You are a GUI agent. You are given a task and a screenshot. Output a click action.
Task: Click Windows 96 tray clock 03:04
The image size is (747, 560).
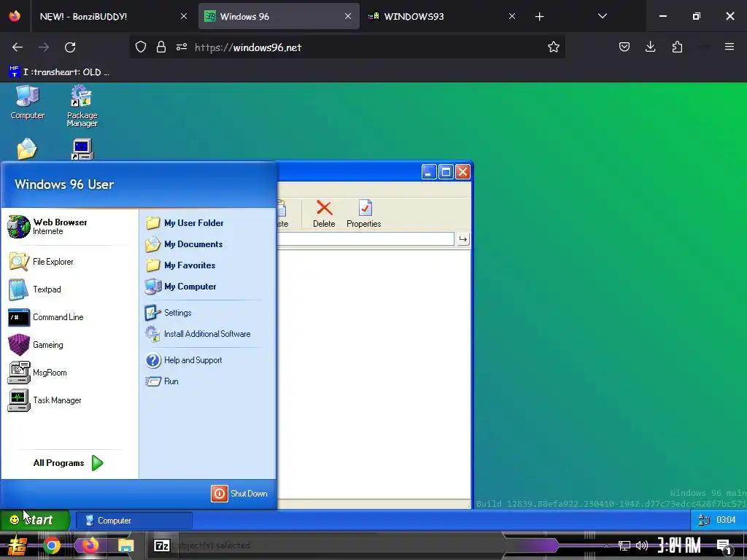coord(726,519)
